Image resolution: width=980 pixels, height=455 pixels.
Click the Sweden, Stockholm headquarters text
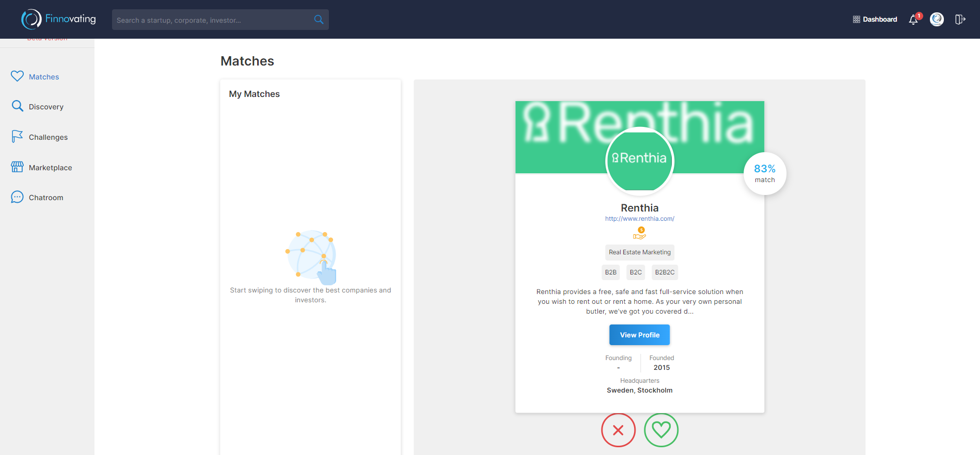coord(640,391)
